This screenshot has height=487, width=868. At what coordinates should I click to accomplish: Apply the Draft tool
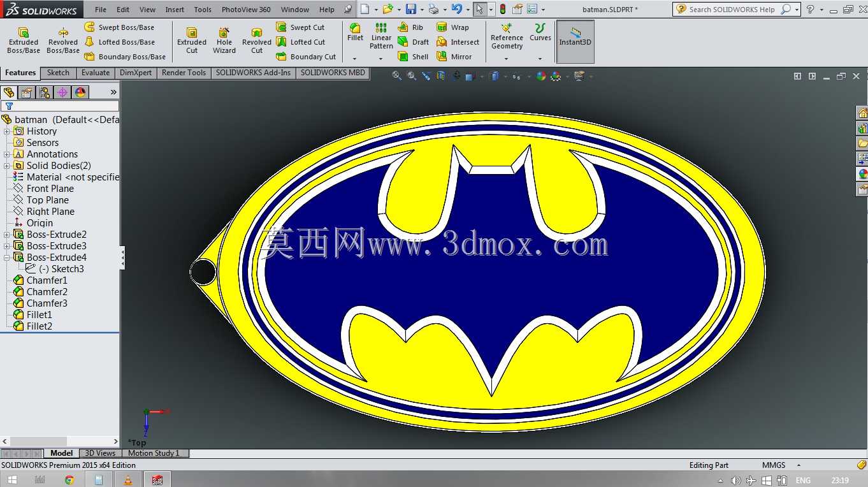pos(414,42)
